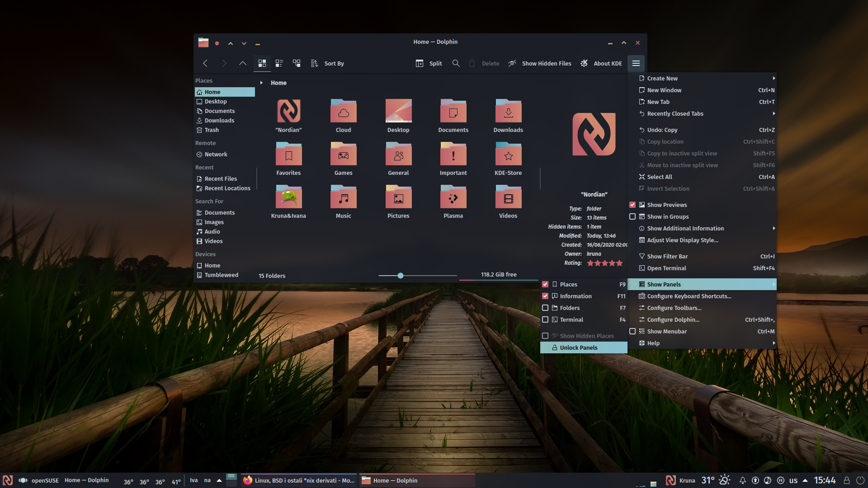Open the Sort By dropdown

click(327, 63)
